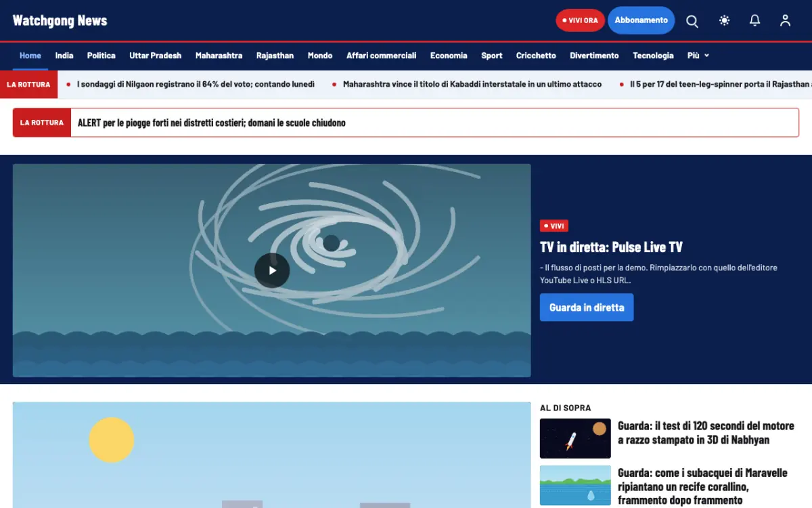812x508 pixels.
Task: Open the Sport nav section
Action: (x=492, y=56)
